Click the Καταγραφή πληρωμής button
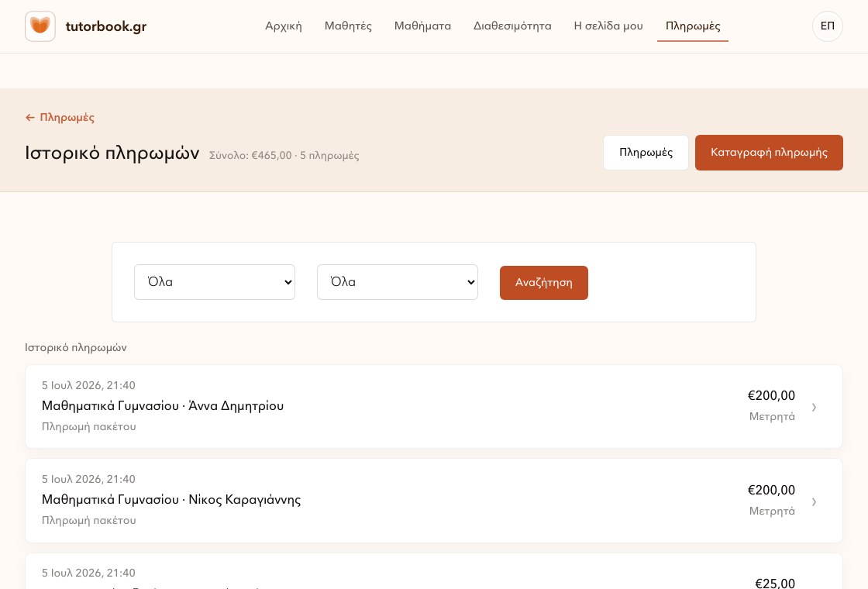This screenshot has width=868, height=589. click(x=769, y=153)
